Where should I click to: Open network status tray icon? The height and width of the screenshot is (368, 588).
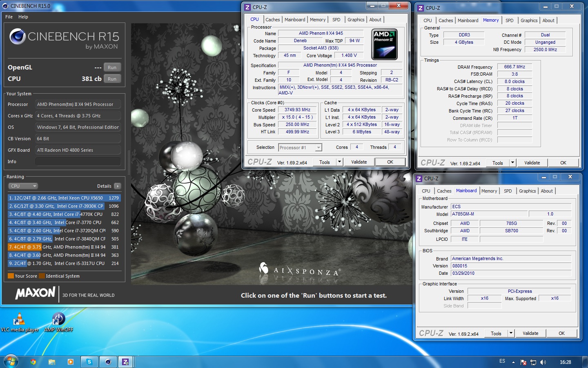pos(533,362)
